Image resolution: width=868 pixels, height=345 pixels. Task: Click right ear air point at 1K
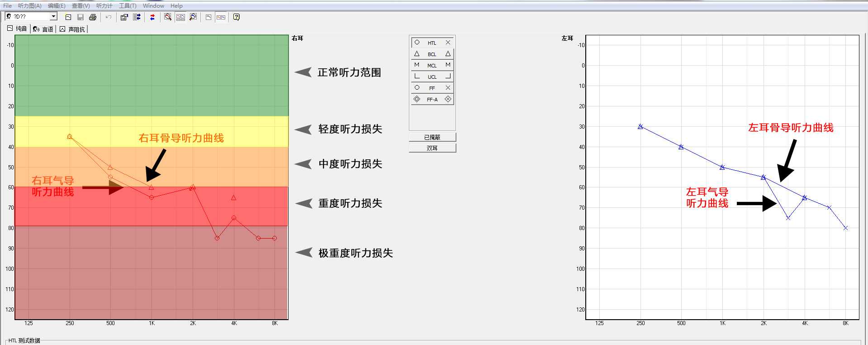click(152, 197)
